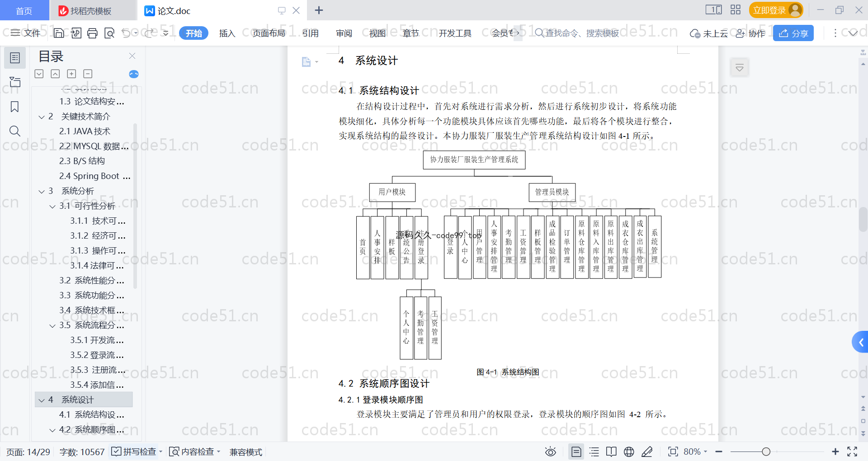Viewport: 868px width, 461px height.
Task: Click the app grid icon in title bar
Action: click(x=736, y=10)
